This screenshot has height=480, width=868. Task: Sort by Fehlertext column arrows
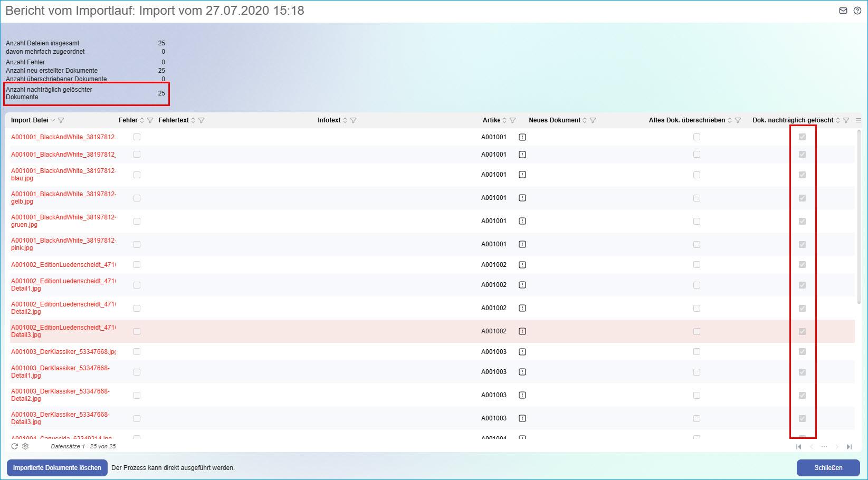coord(193,120)
